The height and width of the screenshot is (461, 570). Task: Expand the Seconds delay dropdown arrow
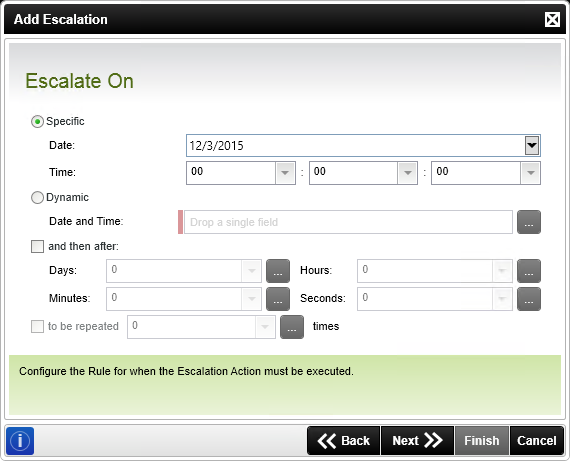coord(502,299)
